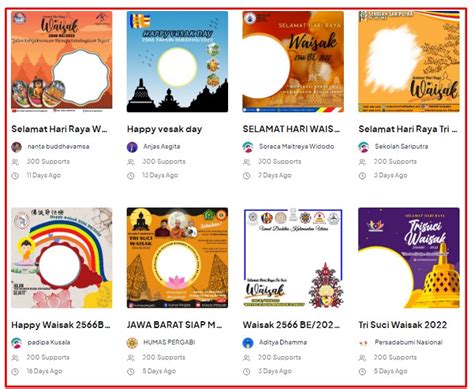
Task: Click the SELAMAT HARI WAIS... title
Action: pyautogui.click(x=291, y=129)
